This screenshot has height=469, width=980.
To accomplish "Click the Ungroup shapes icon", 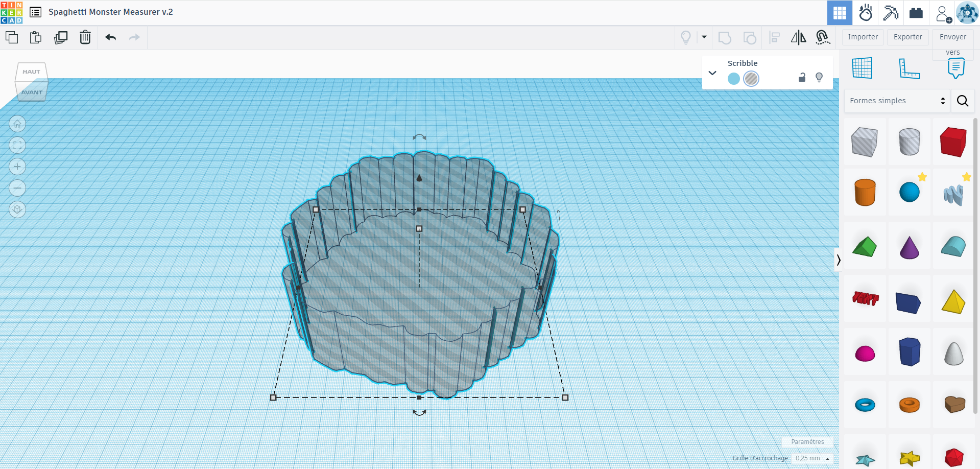I will click(750, 38).
